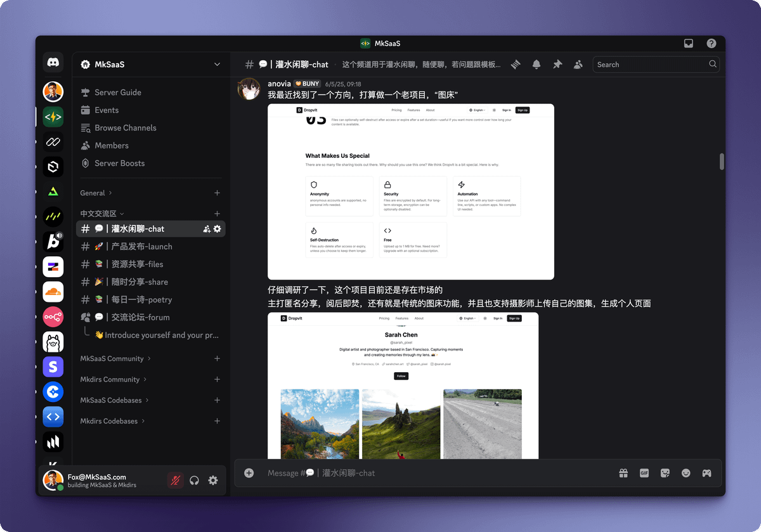Viewport: 761px width, 532px height.
Task: Toggle the member list icon
Action: (x=578, y=64)
